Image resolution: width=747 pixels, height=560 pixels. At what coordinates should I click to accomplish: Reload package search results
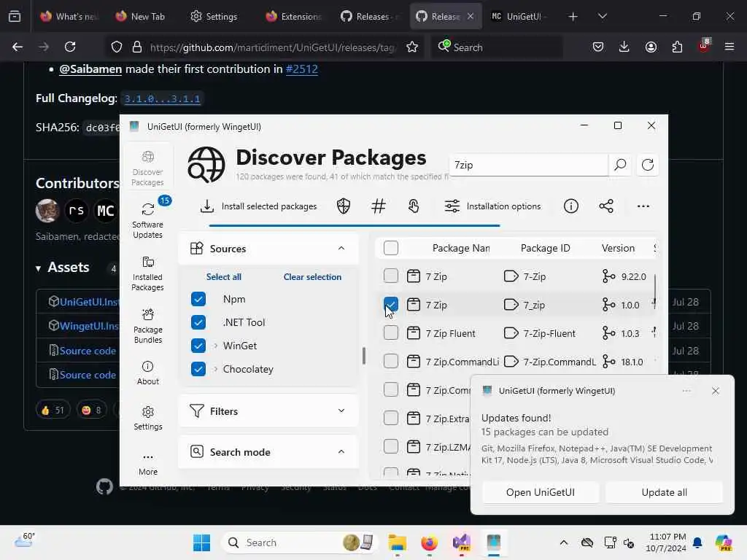tap(648, 165)
